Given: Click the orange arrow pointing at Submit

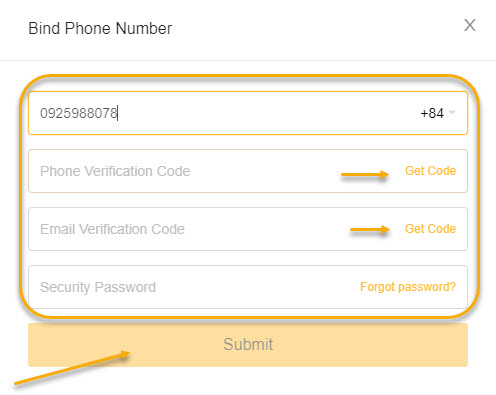Looking at the screenshot, I should click(72, 368).
